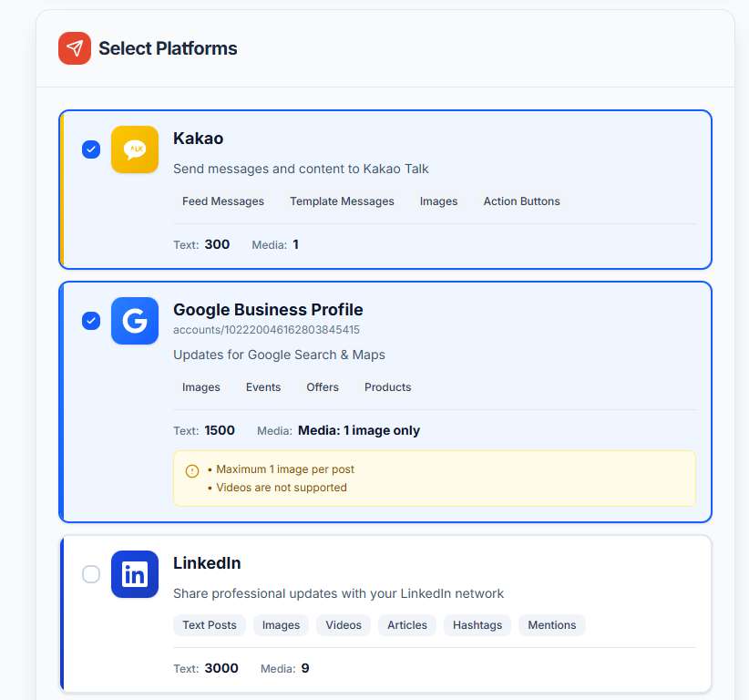Uncheck the Kakao platform checkbox
Viewport: 749px width, 700px height.
click(90, 149)
